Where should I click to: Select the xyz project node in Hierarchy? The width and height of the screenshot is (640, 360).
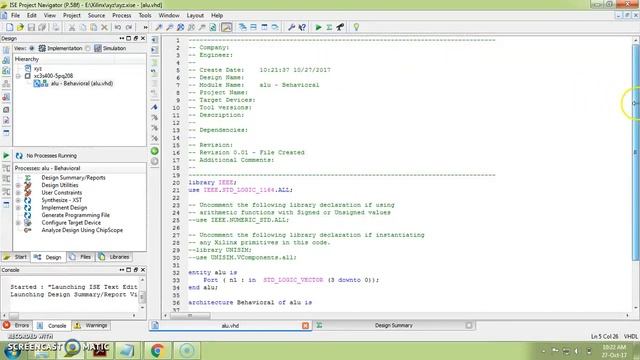38,69
